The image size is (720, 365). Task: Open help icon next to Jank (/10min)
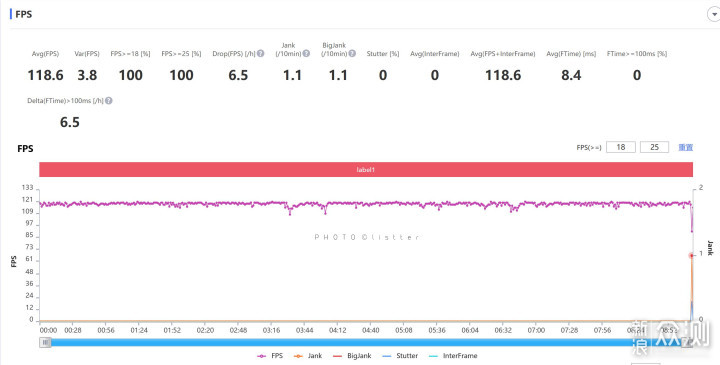(x=306, y=53)
